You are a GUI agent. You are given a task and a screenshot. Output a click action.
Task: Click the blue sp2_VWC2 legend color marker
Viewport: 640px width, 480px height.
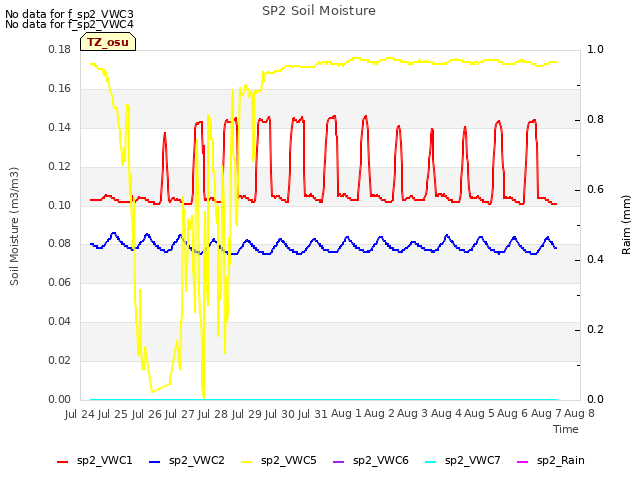(x=154, y=462)
